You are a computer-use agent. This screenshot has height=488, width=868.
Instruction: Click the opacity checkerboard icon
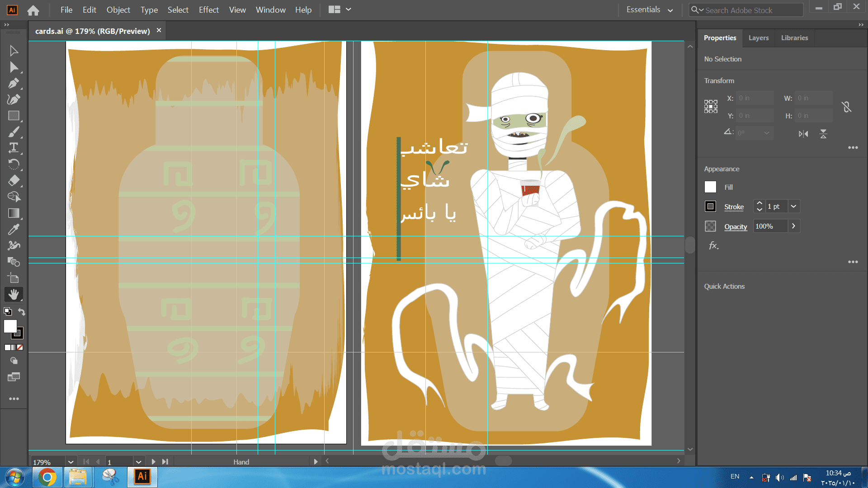pos(710,226)
